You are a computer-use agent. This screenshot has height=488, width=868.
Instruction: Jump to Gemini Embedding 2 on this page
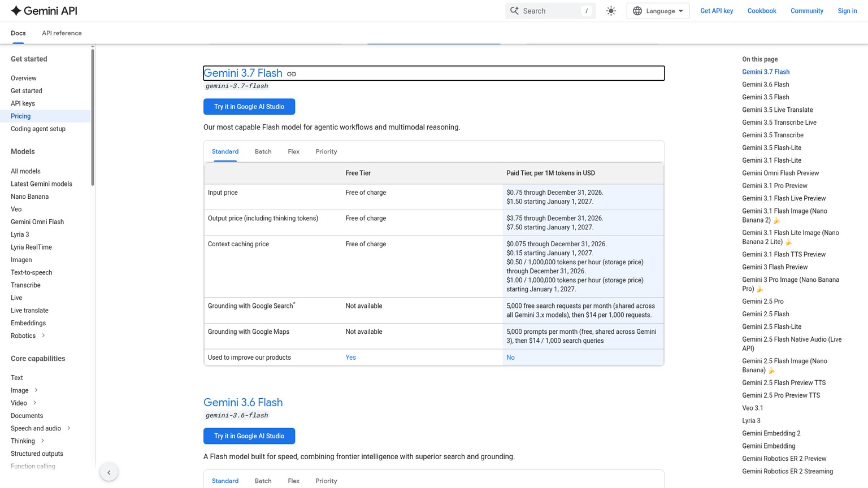[771, 433]
